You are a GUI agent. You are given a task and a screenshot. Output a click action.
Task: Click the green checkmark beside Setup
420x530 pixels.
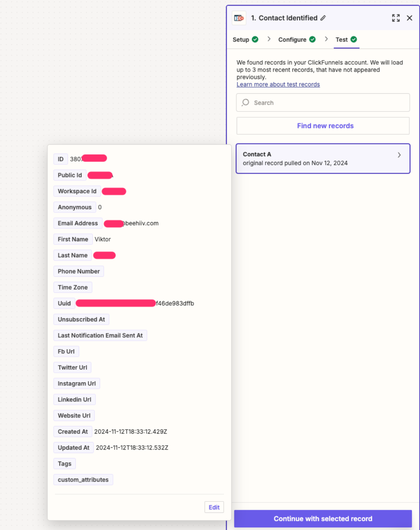(255, 39)
